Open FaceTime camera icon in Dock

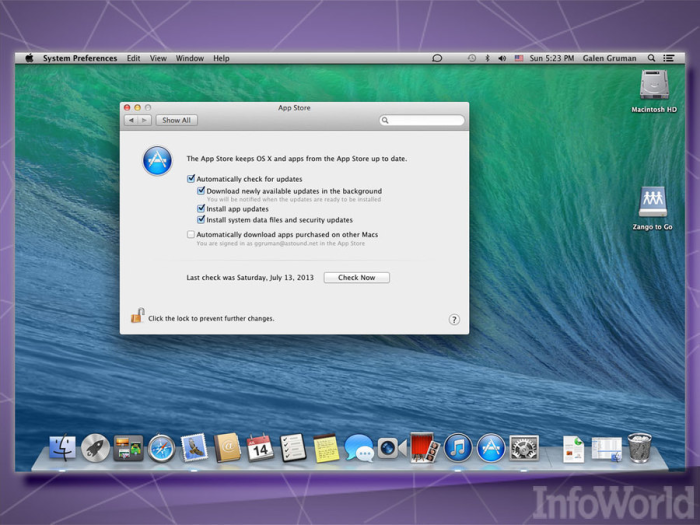click(x=392, y=448)
